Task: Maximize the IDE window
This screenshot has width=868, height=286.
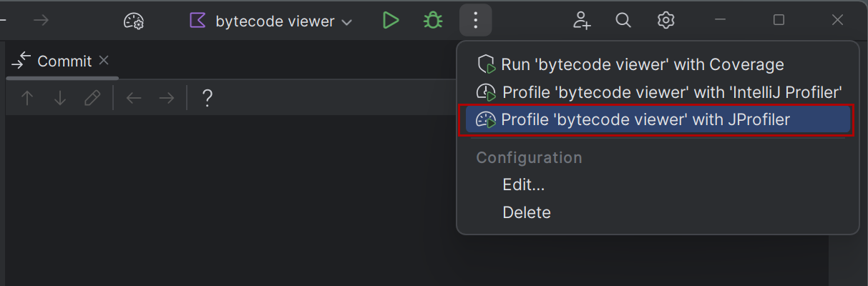Action: point(779,21)
